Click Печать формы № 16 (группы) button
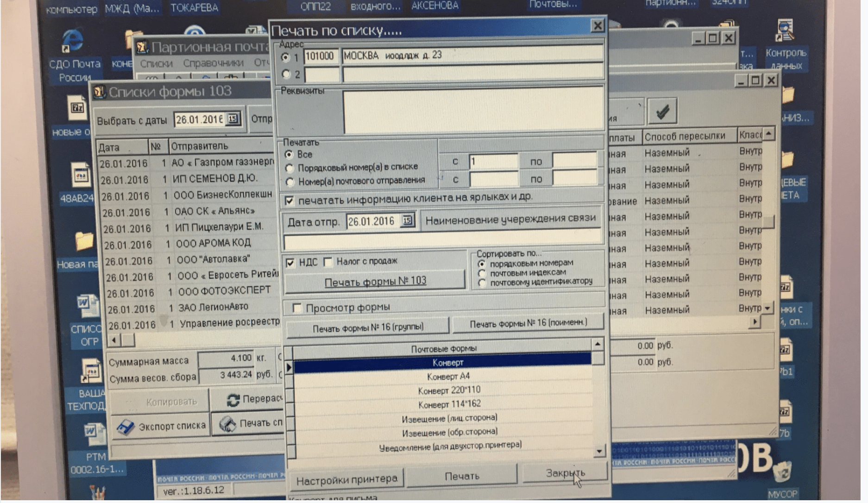 368,327
